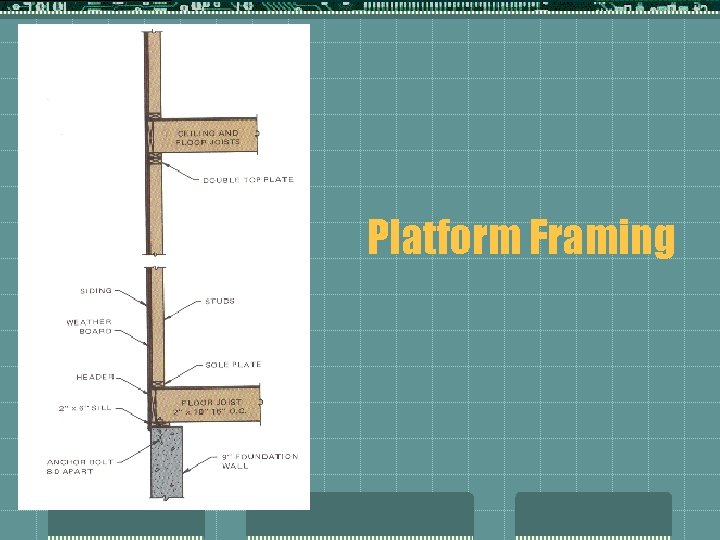This screenshot has width=720, height=540.
Task: Click the bottom-right dark teal bar
Action: click(x=593, y=514)
